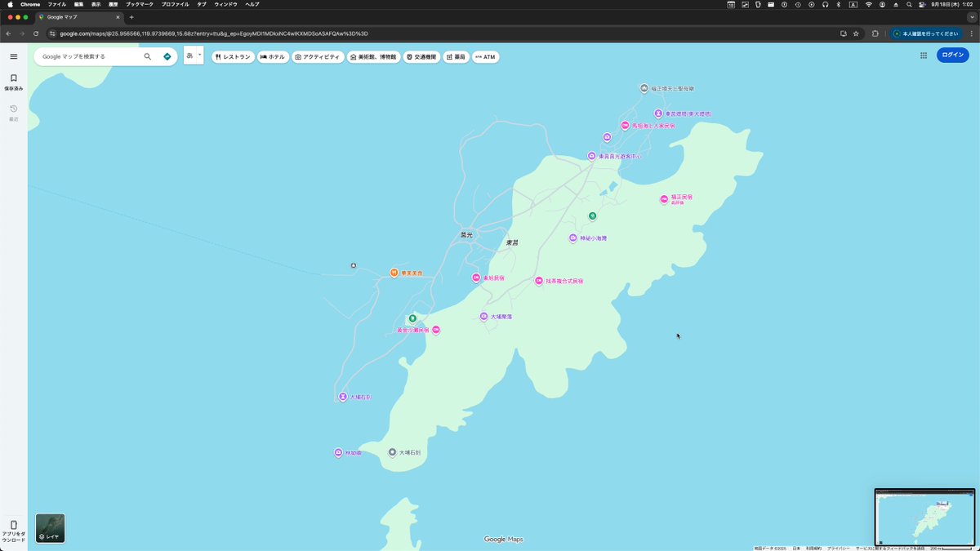Filter by アクティビティ category chip
Image resolution: width=980 pixels, height=551 pixels.
tap(318, 57)
